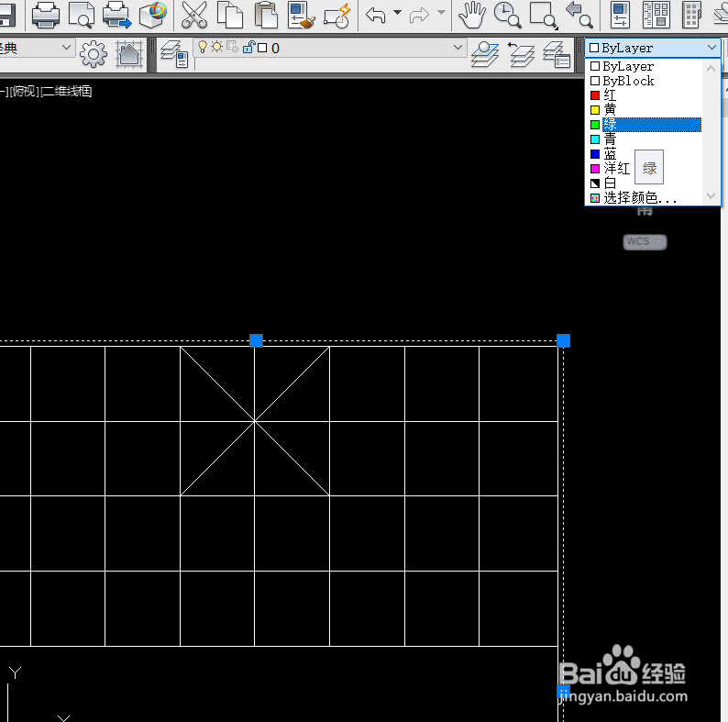Select 白 (white) color entry
Image resolution: width=728 pixels, height=722 pixels.
click(645, 183)
